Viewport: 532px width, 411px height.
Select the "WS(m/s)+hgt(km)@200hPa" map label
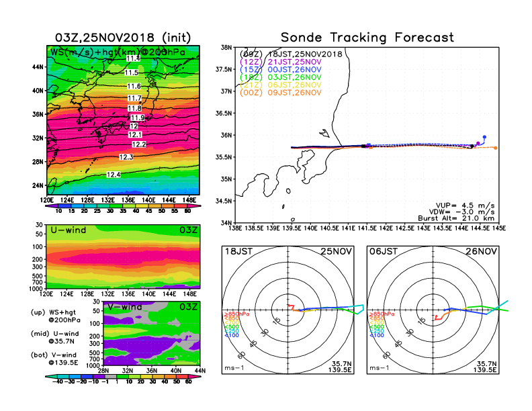pyautogui.click(x=118, y=52)
